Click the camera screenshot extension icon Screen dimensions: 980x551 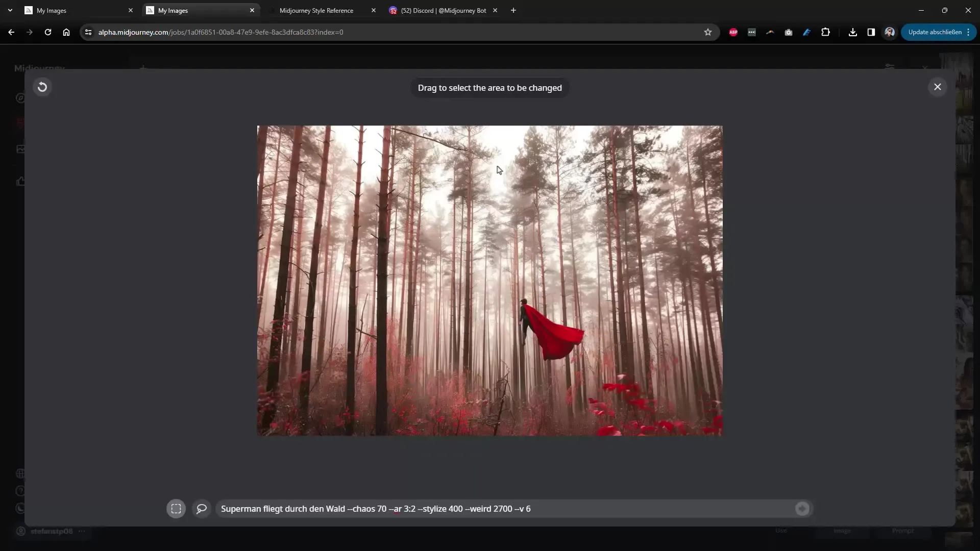pos(789,32)
